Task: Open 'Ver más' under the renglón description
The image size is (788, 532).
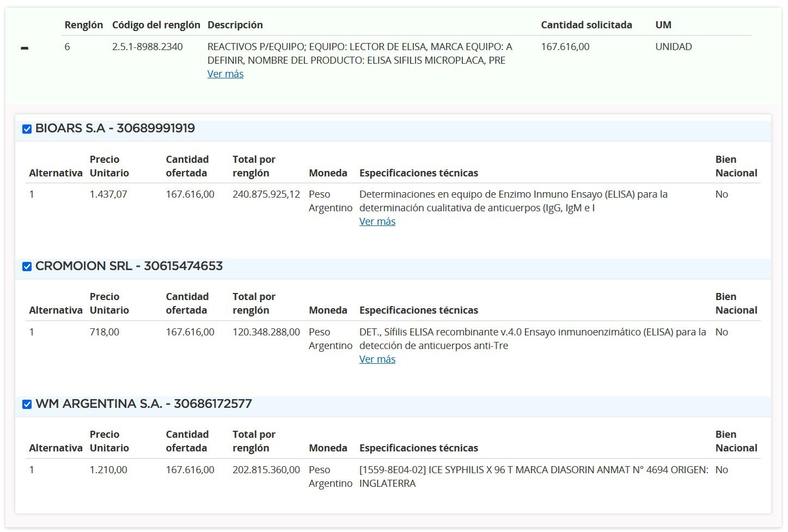Action: 225,74
